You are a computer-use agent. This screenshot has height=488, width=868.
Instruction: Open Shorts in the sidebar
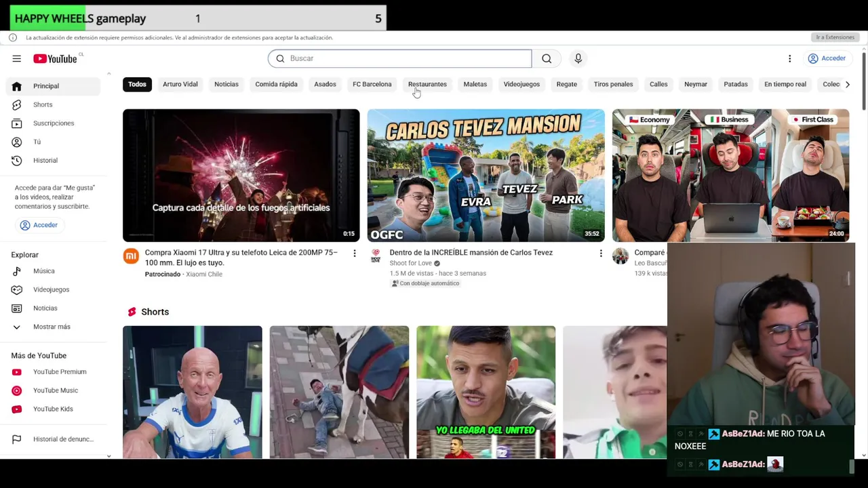click(54, 104)
